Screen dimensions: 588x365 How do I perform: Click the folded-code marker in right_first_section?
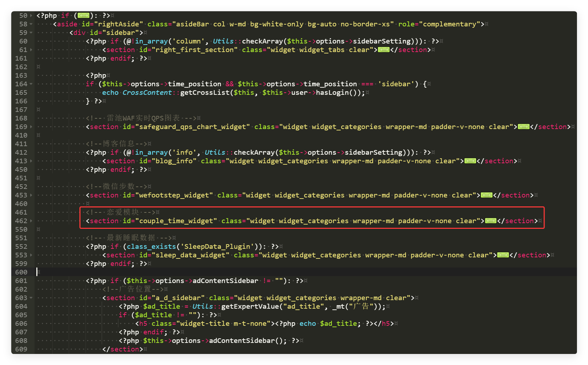coord(384,50)
